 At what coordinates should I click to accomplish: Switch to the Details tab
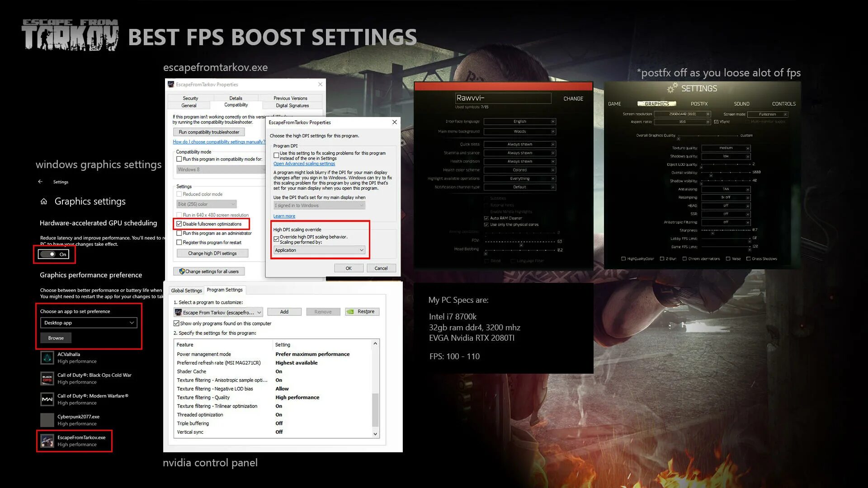coord(236,98)
